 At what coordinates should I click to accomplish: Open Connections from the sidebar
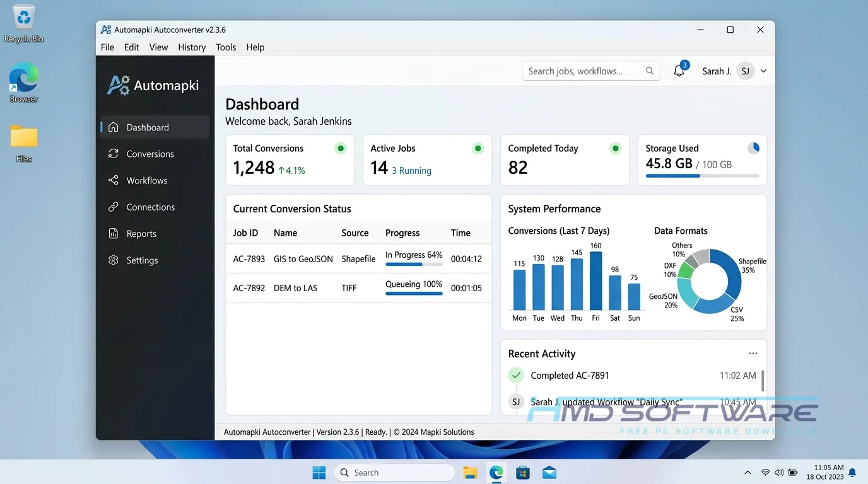[x=155, y=207]
